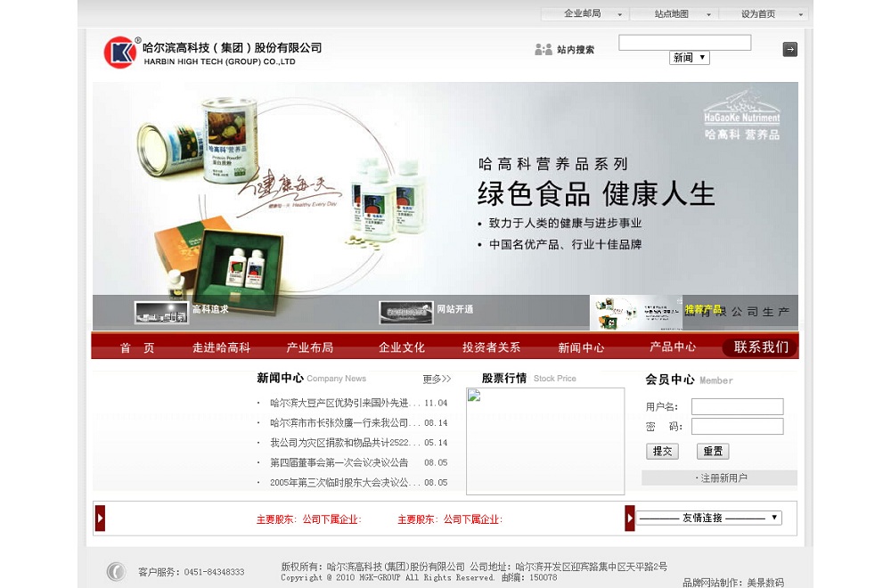Click the 网站开通 thumbnail
Image resolution: width=891 pixels, height=588 pixels.
coord(405,313)
